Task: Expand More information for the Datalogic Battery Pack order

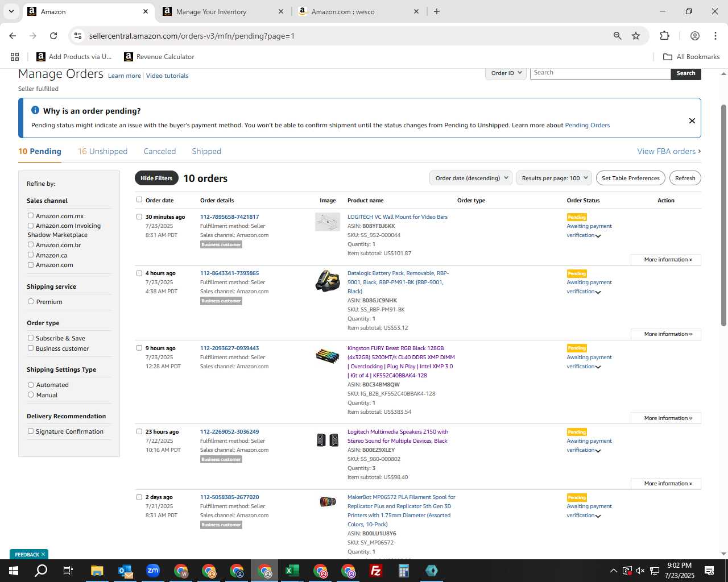Action: coord(666,334)
